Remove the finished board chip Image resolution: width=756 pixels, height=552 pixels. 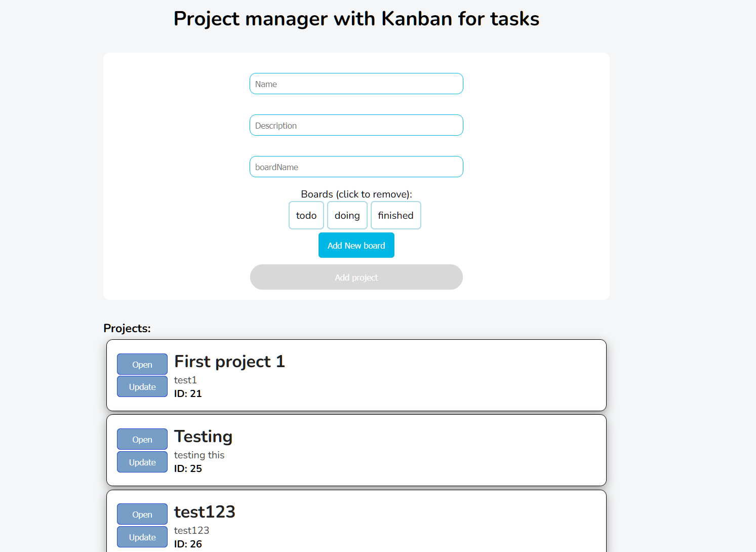(x=395, y=216)
